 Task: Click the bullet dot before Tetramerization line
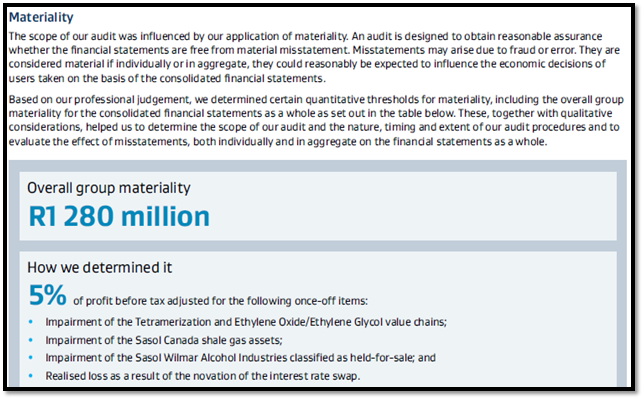pyautogui.click(x=31, y=322)
